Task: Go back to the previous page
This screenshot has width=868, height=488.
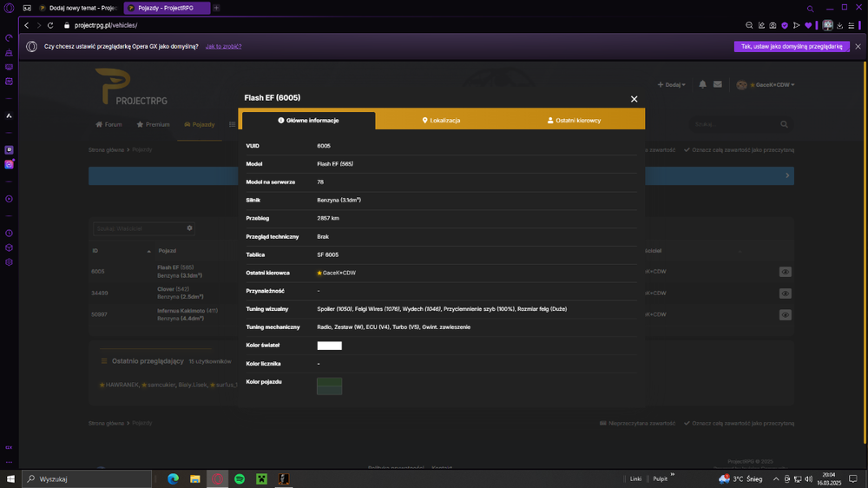Action: tap(27, 25)
